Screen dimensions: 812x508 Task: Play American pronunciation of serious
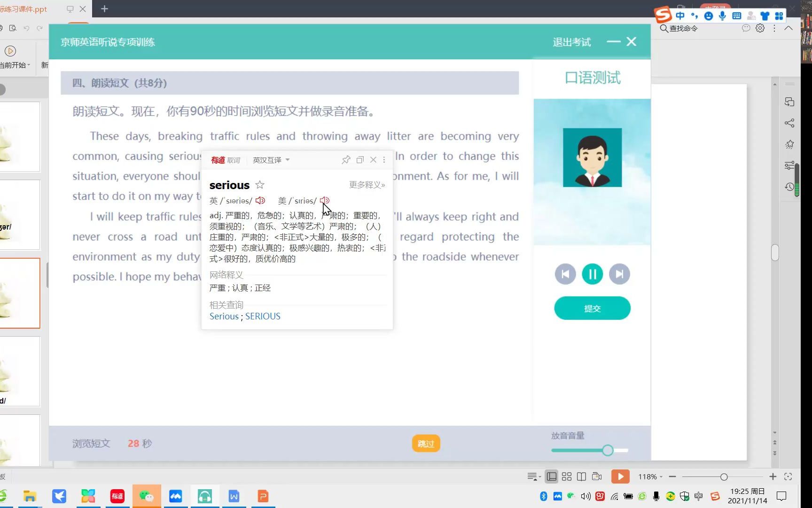325,201
